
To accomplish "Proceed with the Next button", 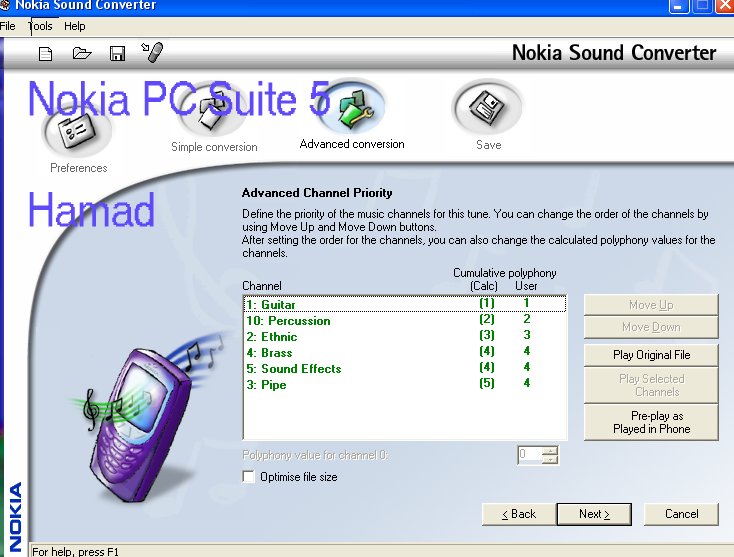I will (x=594, y=514).
